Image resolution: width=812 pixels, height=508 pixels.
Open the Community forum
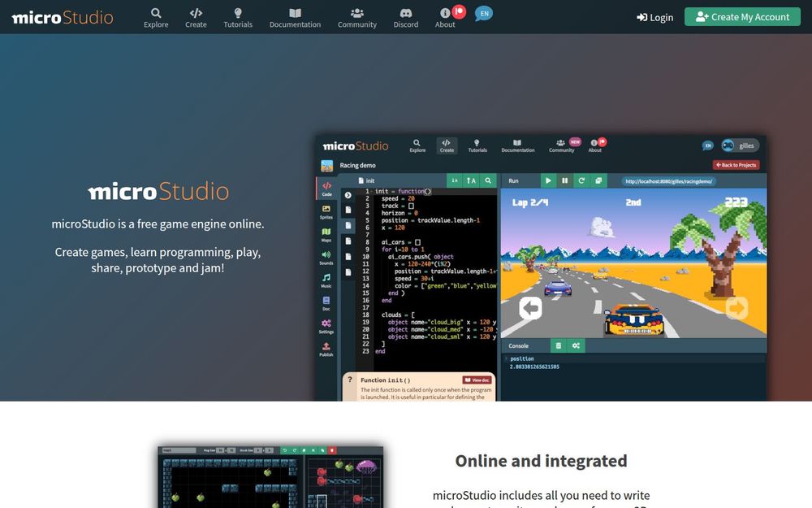pos(356,18)
